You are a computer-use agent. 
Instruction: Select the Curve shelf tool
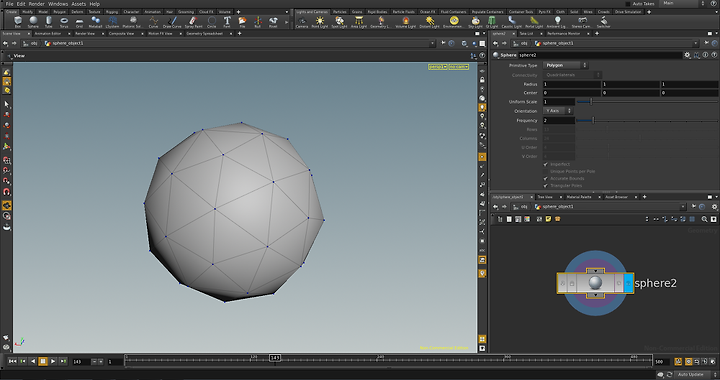[x=153, y=22]
